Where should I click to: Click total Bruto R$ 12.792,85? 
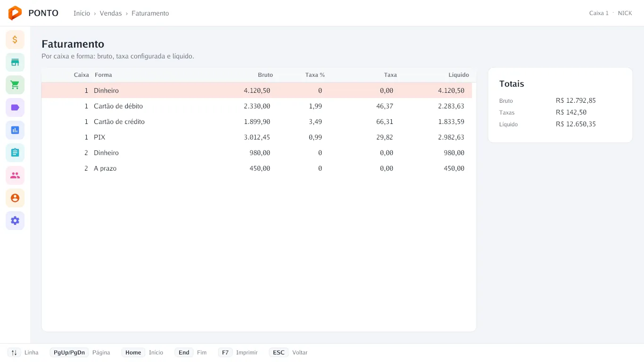click(x=576, y=100)
